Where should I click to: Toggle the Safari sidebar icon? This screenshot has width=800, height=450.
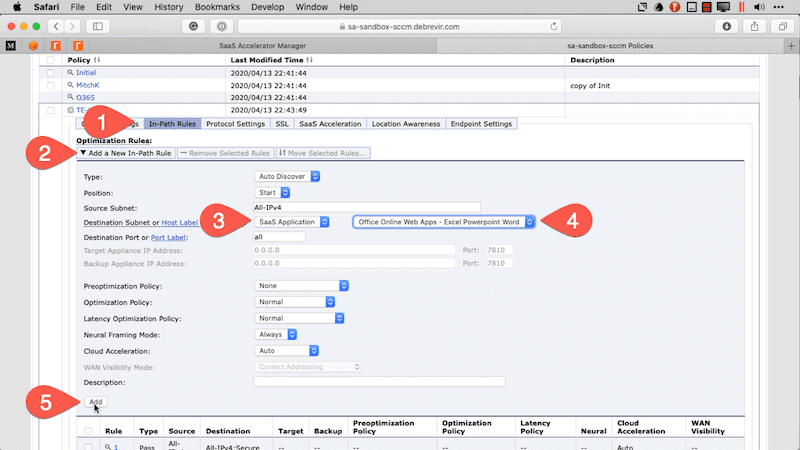coord(97,27)
